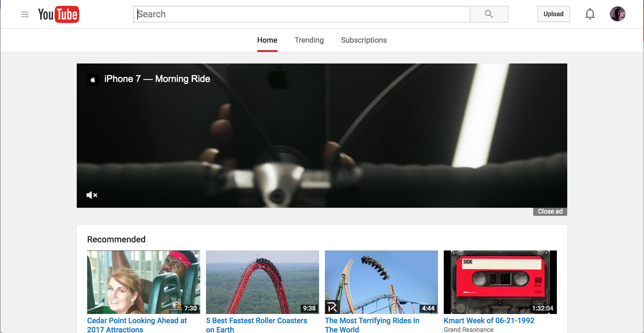Click the Upload button
Image resolution: width=644 pixels, height=333 pixels.
coord(553,14)
